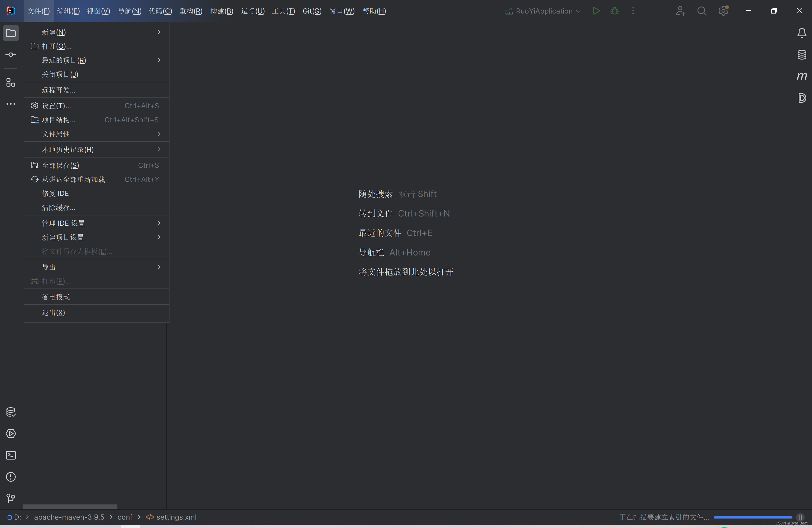Open the Problems tool window icon
This screenshot has width=812, height=528.
(11, 477)
